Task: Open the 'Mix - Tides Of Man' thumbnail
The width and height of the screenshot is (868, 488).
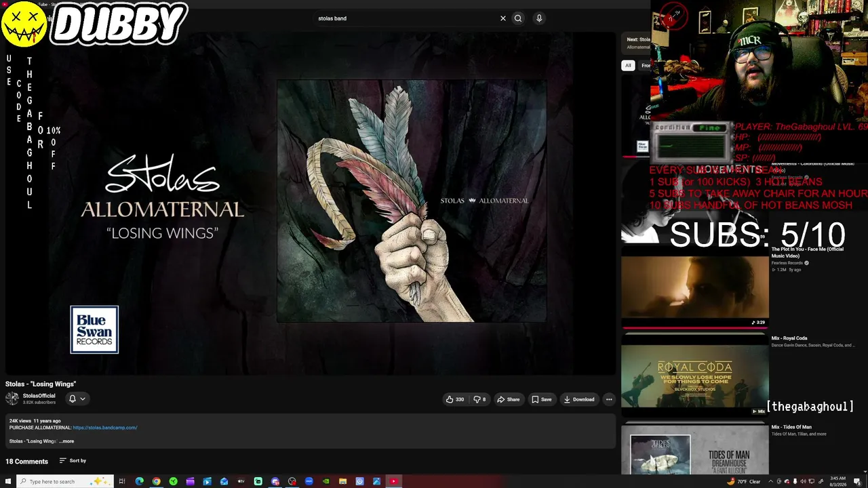Action: coord(695,449)
